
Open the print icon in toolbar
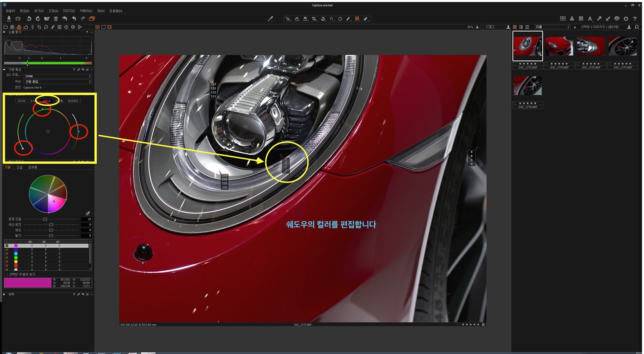coord(617,18)
